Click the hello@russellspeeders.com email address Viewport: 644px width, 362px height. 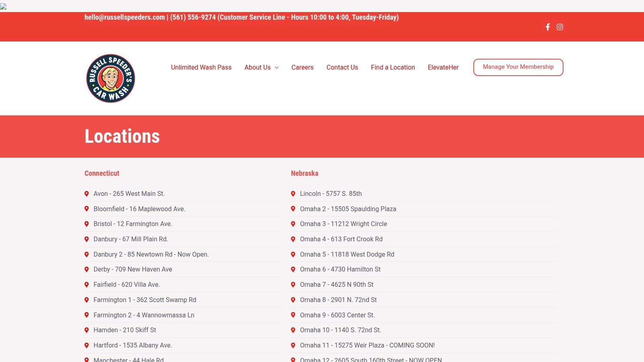[x=124, y=17]
